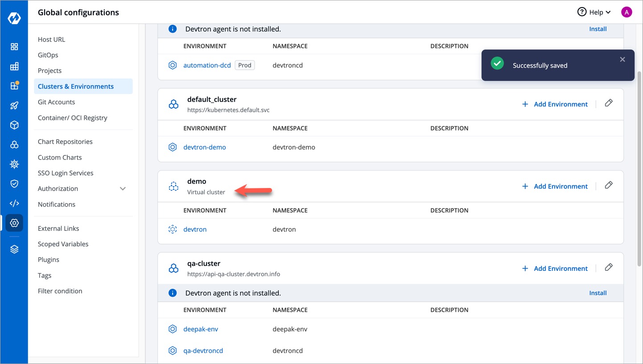The height and width of the screenshot is (364, 643).
Task: Select Clusters & Environments menu item
Action: [83, 86]
